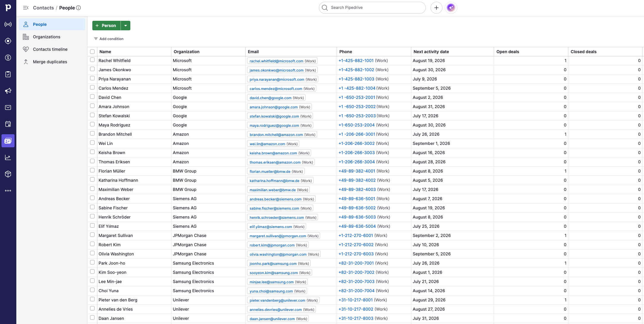Open more options ellipsis in sidebar
Screen dimensions: 644x324
pyautogui.click(x=8, y=191)
